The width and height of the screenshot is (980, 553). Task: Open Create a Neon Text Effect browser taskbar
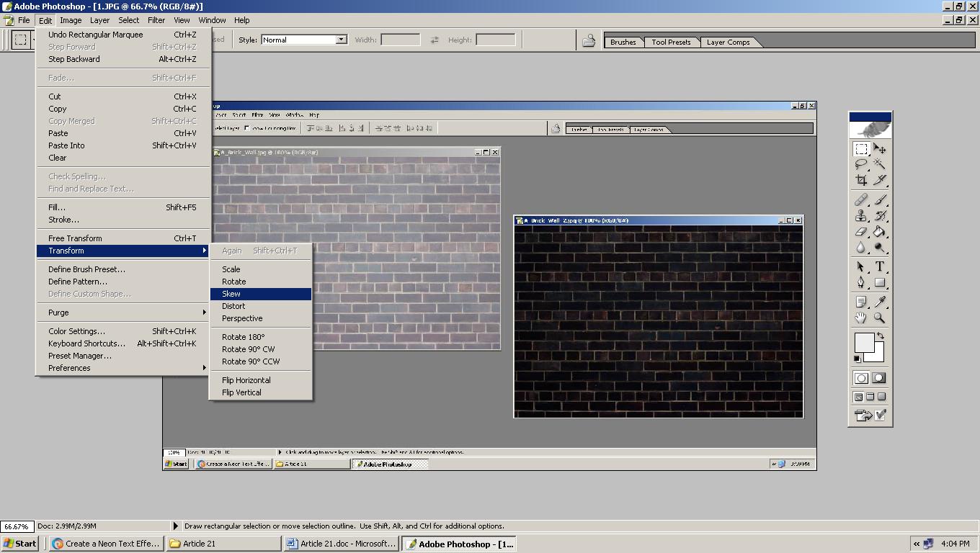[106, 544]
